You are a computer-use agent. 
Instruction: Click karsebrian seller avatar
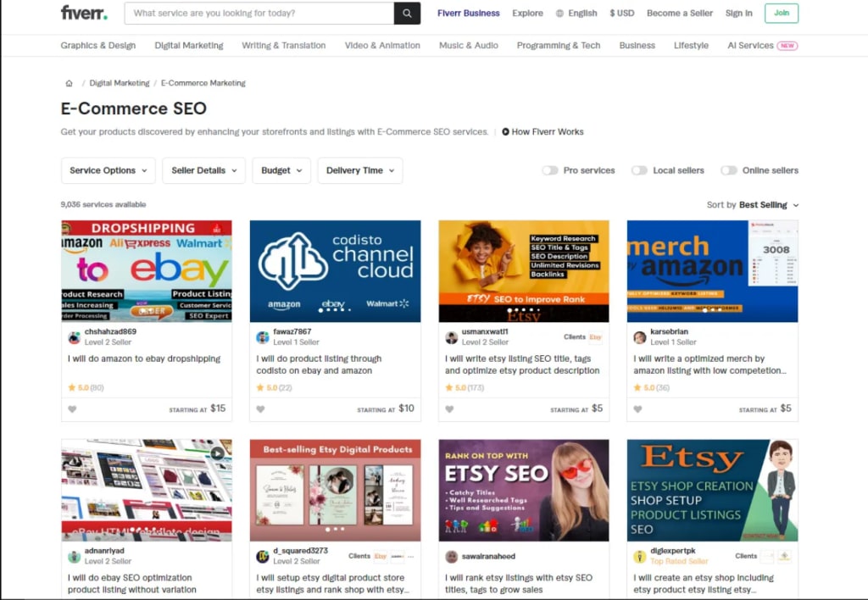click(x=640, y=337)
